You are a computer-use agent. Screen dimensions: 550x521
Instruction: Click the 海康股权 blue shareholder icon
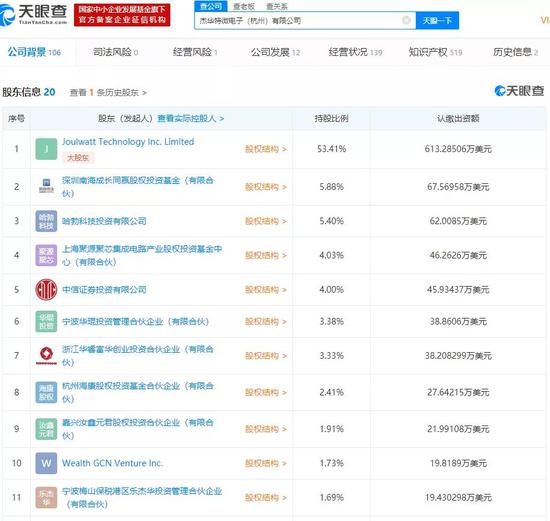click(x=46, y=392)
